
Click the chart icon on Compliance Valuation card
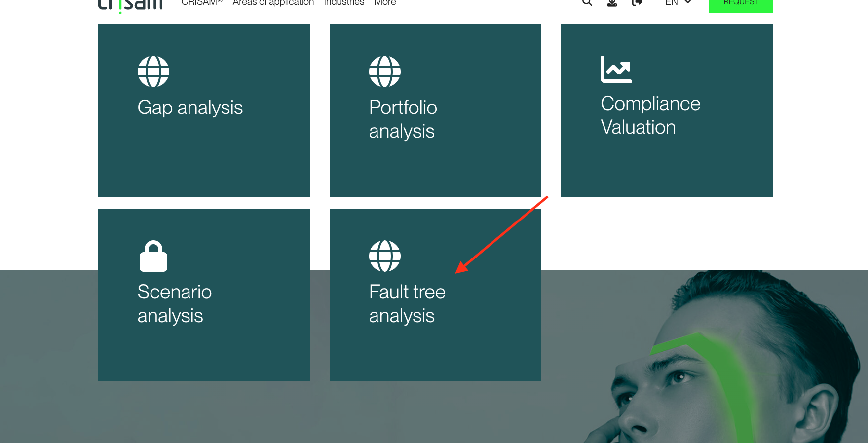pyautogui.click(x=616, y=70)
